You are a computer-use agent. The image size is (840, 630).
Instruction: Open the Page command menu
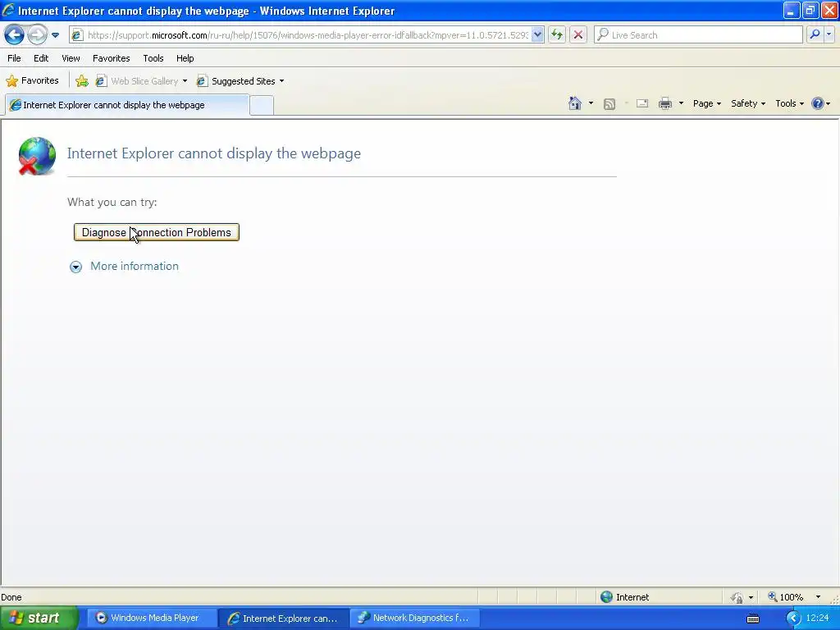click(x=706, y=103)
